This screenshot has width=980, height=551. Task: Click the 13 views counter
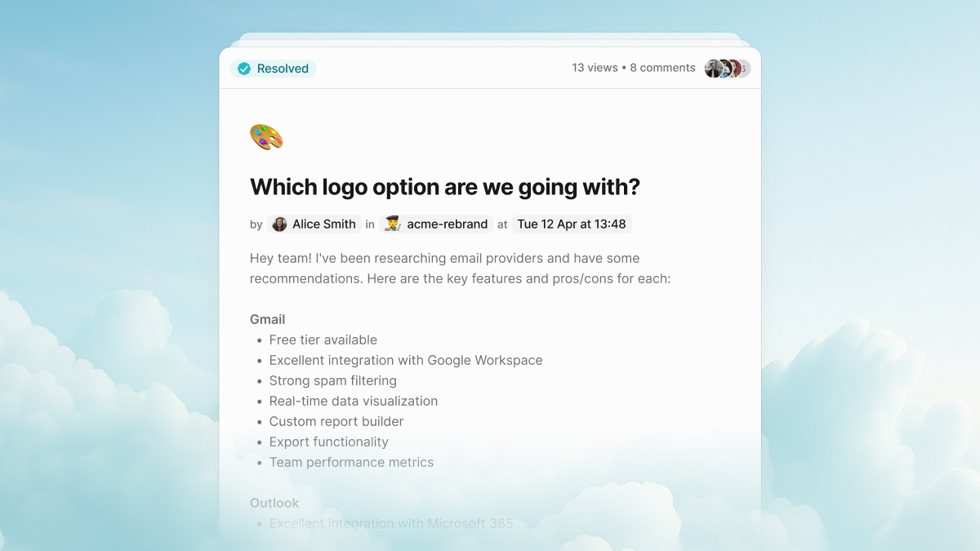coord(595,68)
